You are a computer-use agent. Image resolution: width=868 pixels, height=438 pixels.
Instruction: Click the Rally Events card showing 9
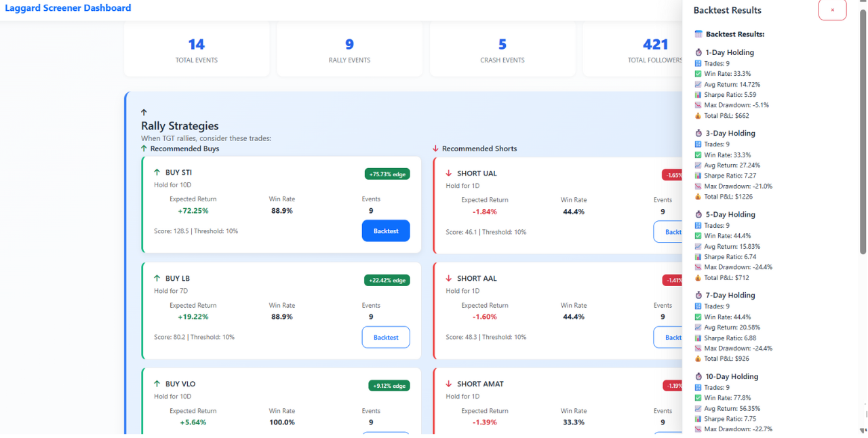click(x=349, y=49)
